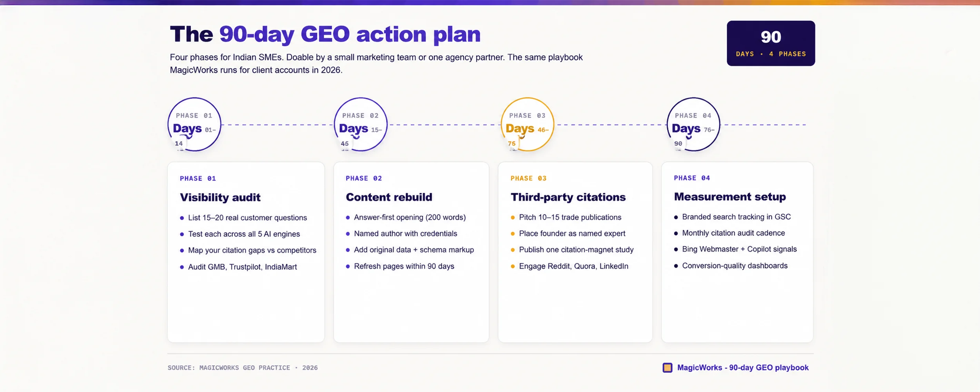Click 'Place founder as named expert'

[x=572, y=234]
